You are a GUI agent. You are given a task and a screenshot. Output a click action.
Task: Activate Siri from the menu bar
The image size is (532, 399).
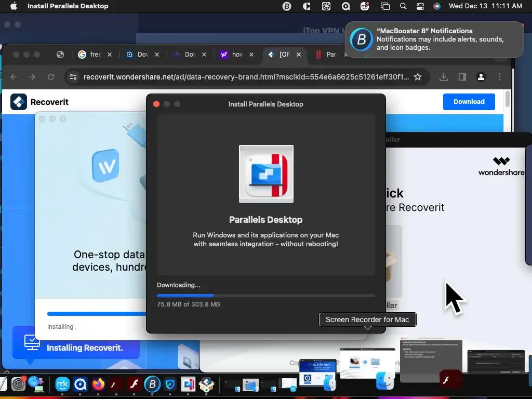[437, 6]
